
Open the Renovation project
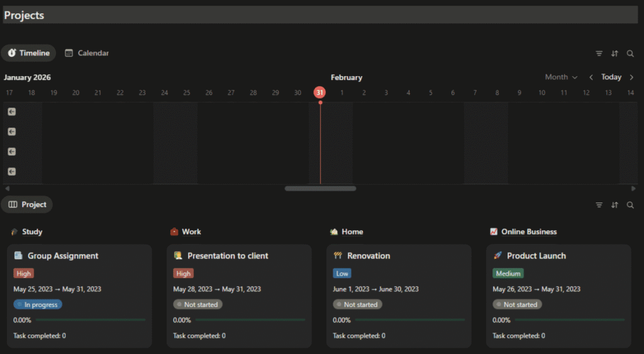[x=369, y=256]
